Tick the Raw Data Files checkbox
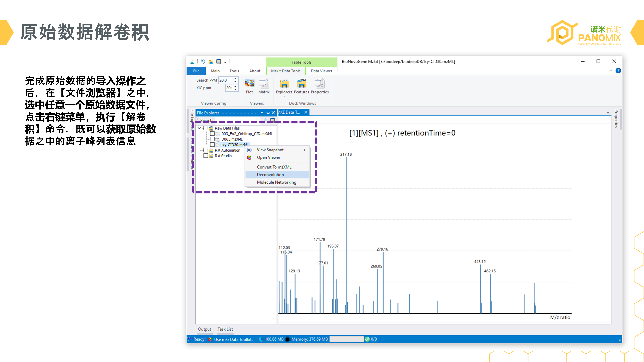Screen dimensions: 644x362 tap(206, 128)
